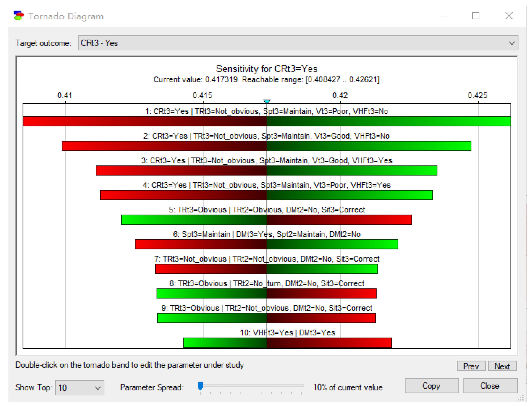Click green side of band 10 VHFt3=Yes

click(225, 342)
